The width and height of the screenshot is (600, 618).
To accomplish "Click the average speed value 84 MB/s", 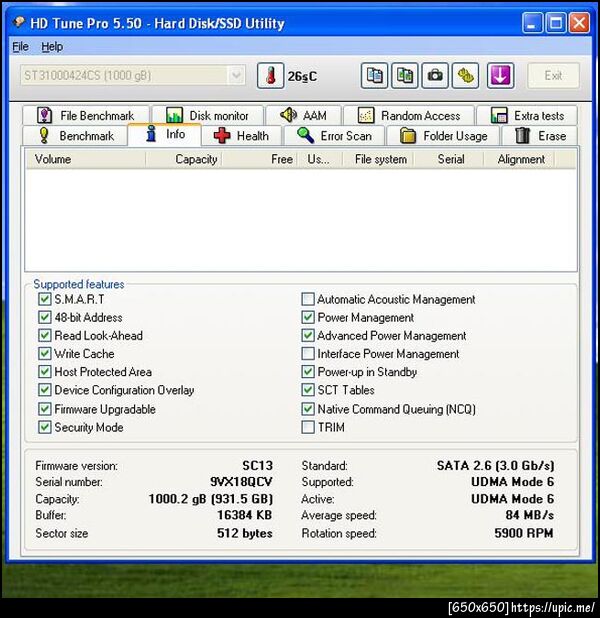I will (x=530, y=515).
